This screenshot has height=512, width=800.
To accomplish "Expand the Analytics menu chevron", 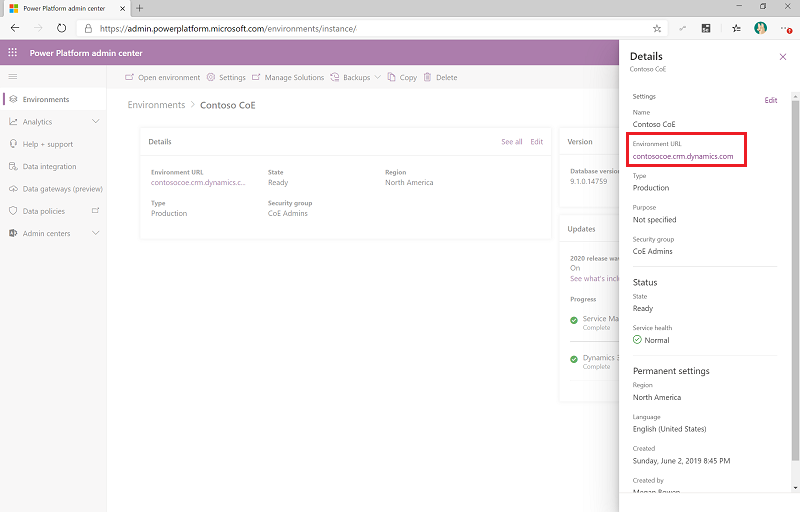I will point(95,121).
